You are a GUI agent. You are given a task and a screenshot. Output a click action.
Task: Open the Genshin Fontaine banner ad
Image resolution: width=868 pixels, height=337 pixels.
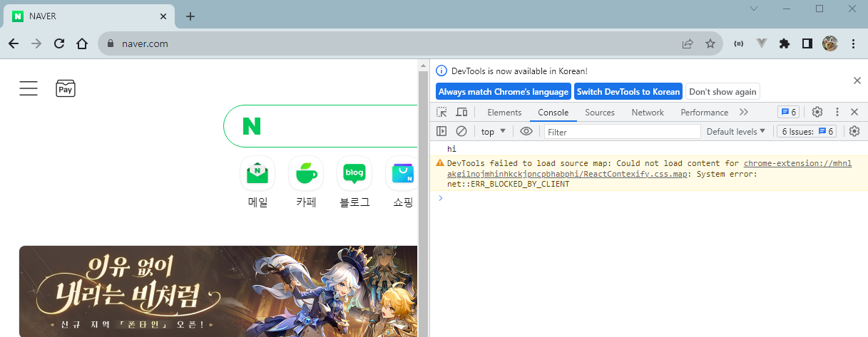tap(218, 291)
